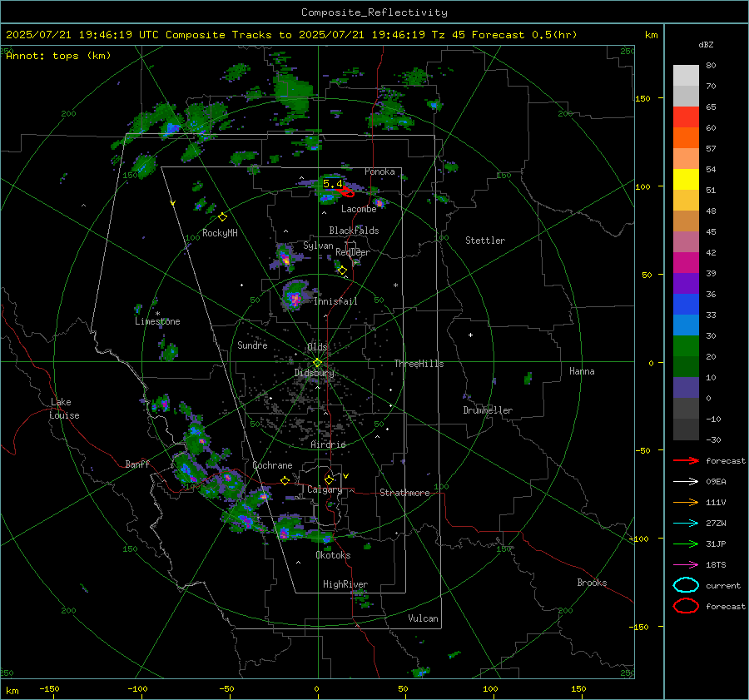
Task: Click the Strathmore city label
Action: (404, 493)
